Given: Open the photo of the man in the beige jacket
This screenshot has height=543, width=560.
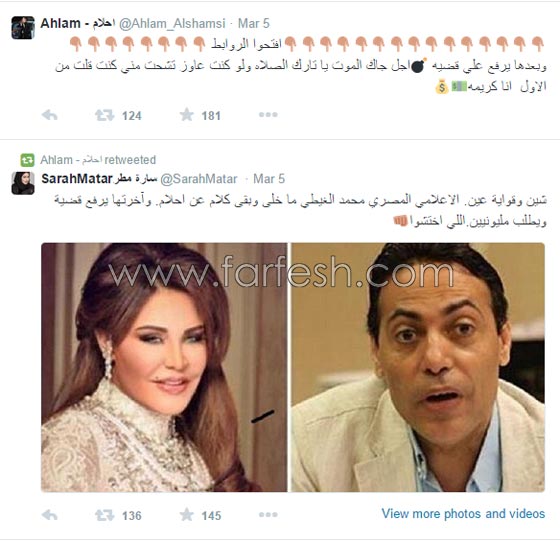Looking at the screenshot, I should [x=418, y=367].
